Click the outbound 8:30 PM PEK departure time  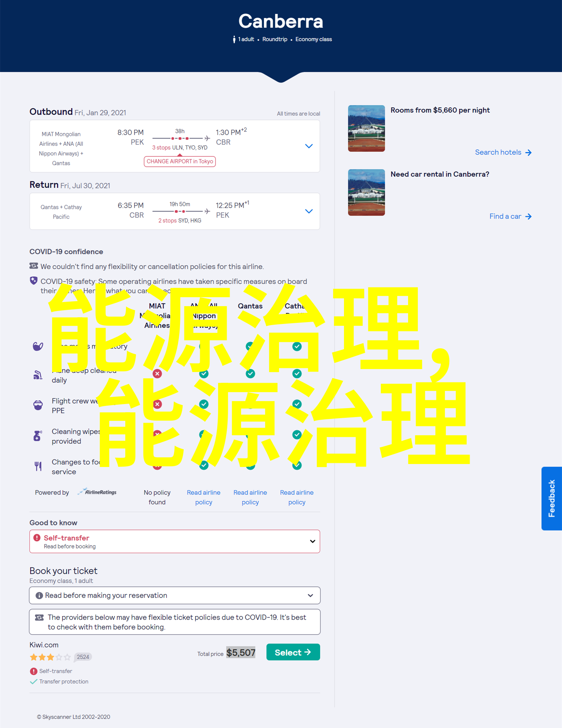tap(130, 137)
